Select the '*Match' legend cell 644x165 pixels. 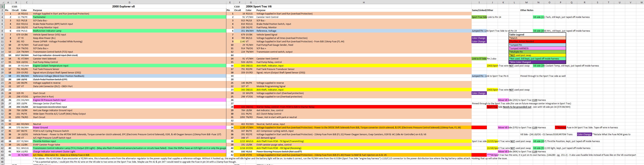click(537, 38)
